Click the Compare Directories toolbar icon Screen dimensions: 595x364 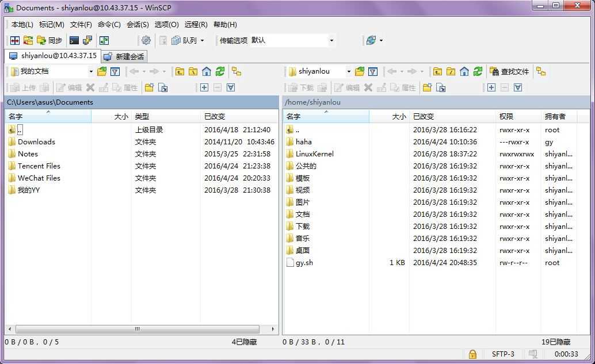pos(15,40)
